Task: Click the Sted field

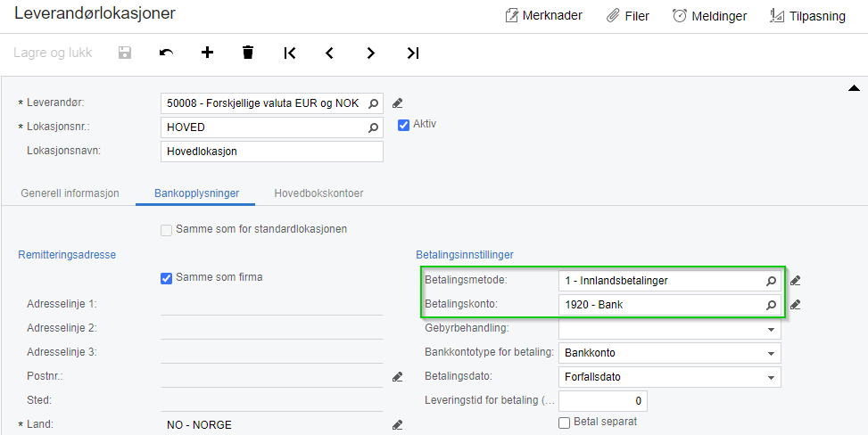Action: coord(272,401)
